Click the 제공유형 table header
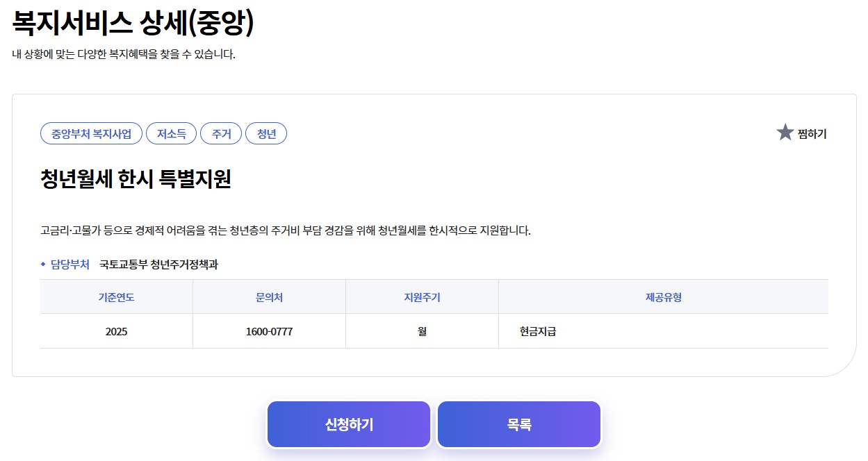Screen dimensions: 868x461 pyautogui.click(x=662, y=296)
